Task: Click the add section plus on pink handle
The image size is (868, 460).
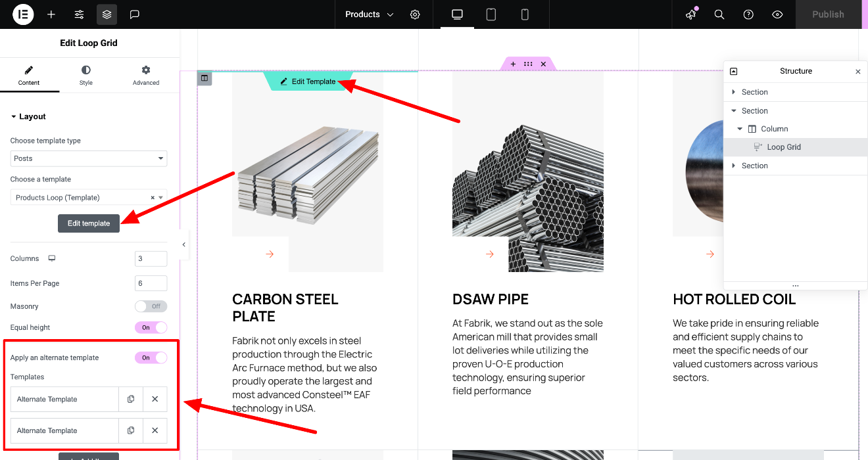Action: tap(513, 64)
